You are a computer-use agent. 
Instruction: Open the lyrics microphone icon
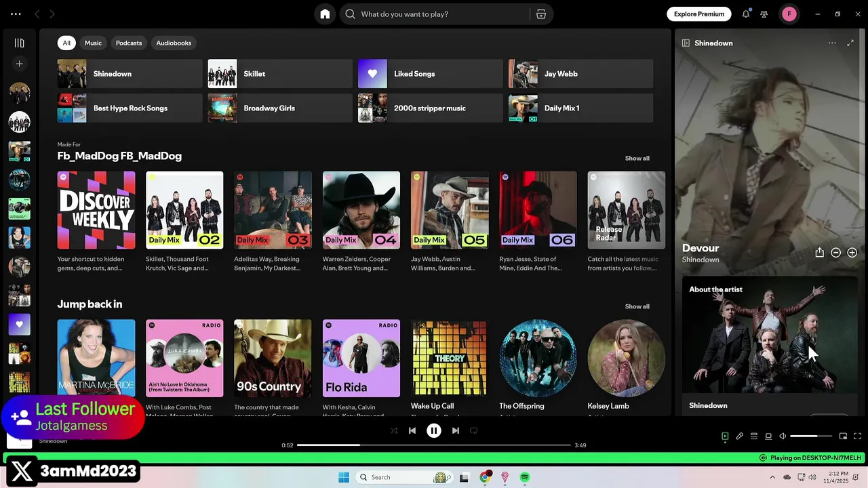(x=739, y=436)
